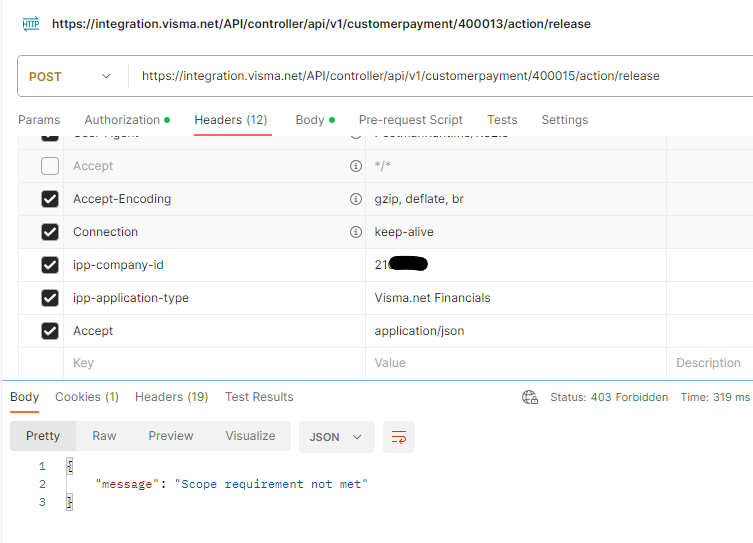Select the Visualize response view
753x543 pixels.
[x=250, y=436]
